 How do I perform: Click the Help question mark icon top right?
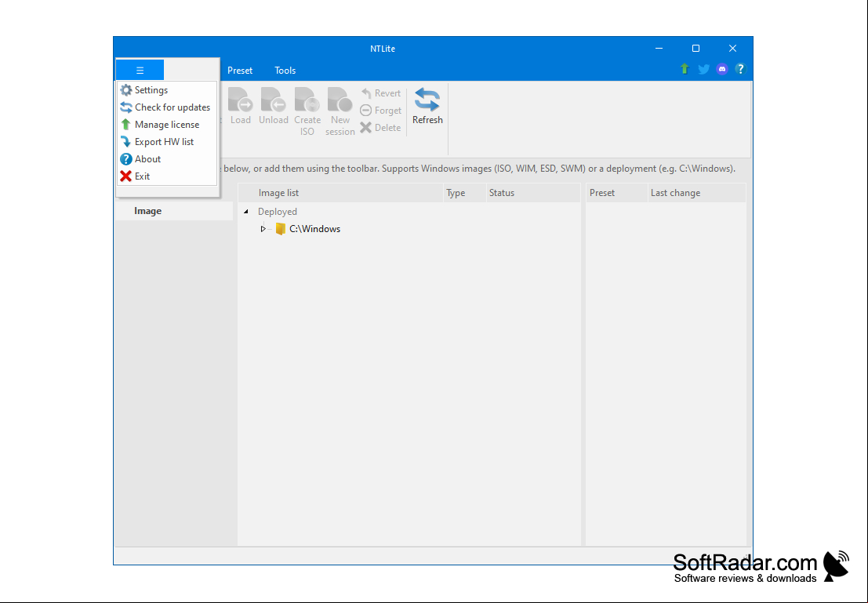741,69
